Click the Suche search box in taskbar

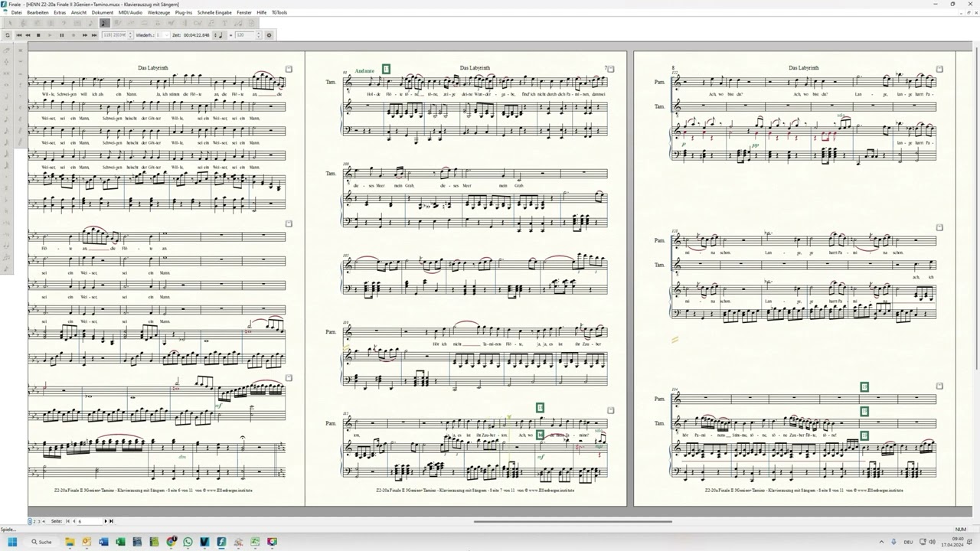click(41, 542)
